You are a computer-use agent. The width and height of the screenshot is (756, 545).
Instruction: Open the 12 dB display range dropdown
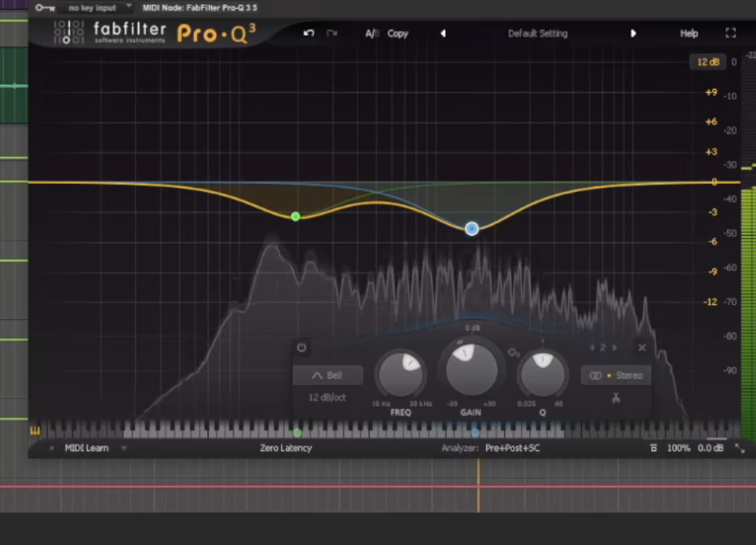pyautogui.click(x=707, y=62)
